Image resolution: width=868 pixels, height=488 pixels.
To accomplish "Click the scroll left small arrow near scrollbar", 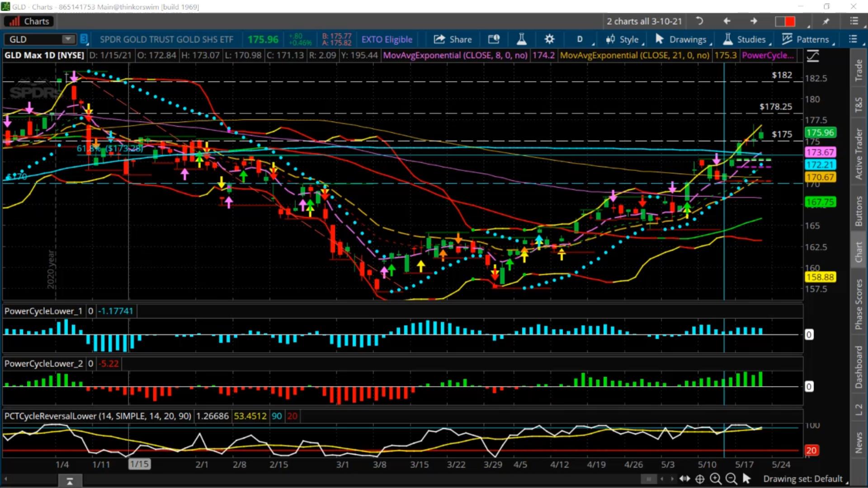I will 662,479.
